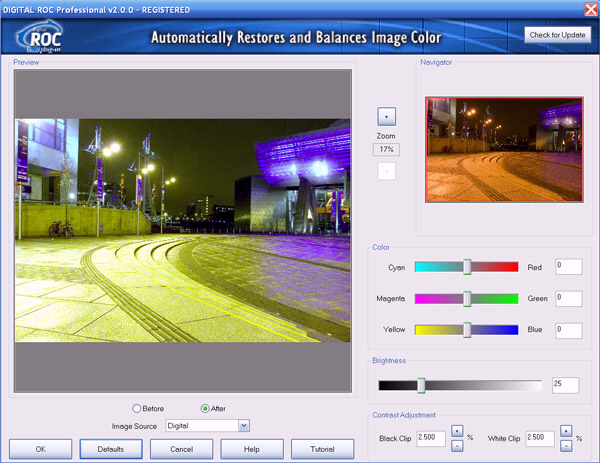The width and height of the screenshot is (600, 463).
Task: Reset settings with the Defaults button
Action: point(111,449)
